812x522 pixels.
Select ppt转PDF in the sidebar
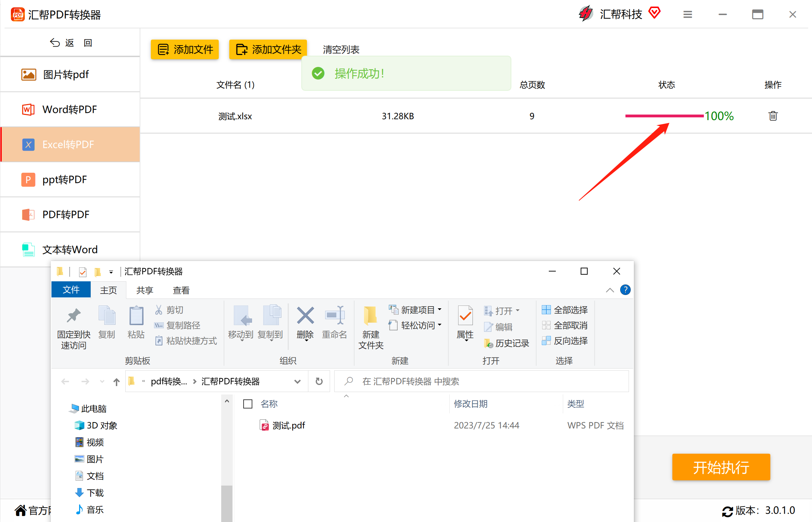[x=70, y=179]
